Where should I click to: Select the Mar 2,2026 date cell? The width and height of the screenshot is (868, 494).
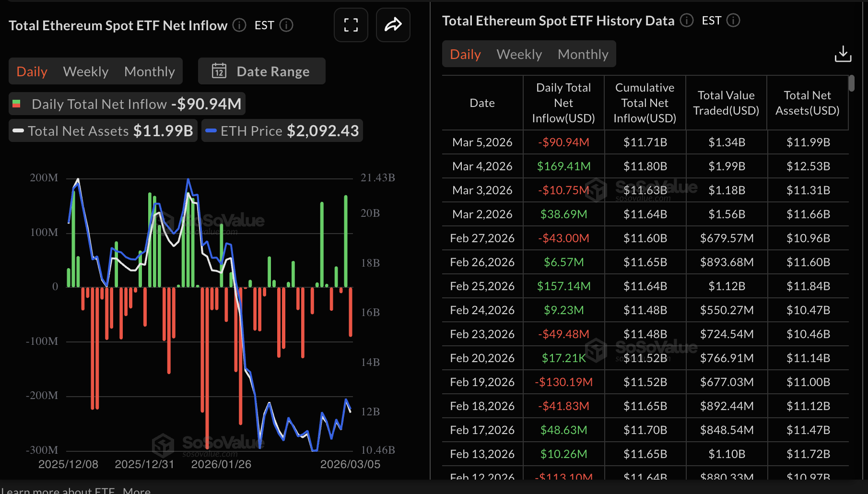pyautogui.click(x=482, y=214)
